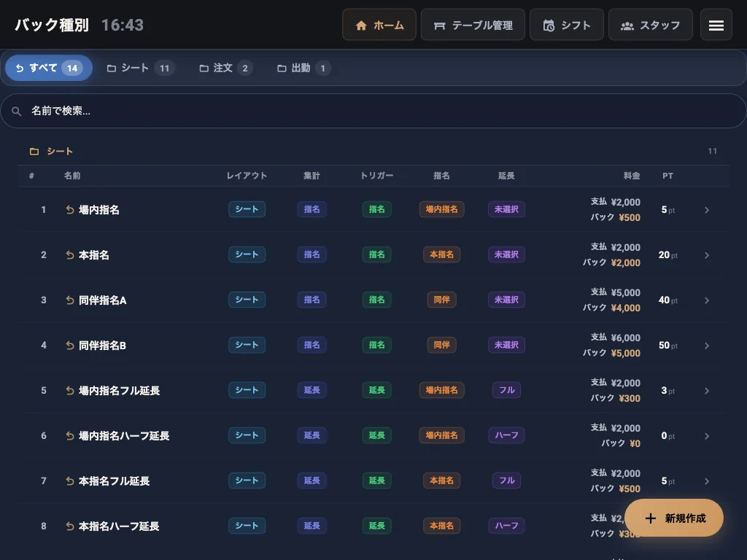Go to ホーム
Image resolution: width=747 pixels, height=560 pixels.
[x=379, y=25]
